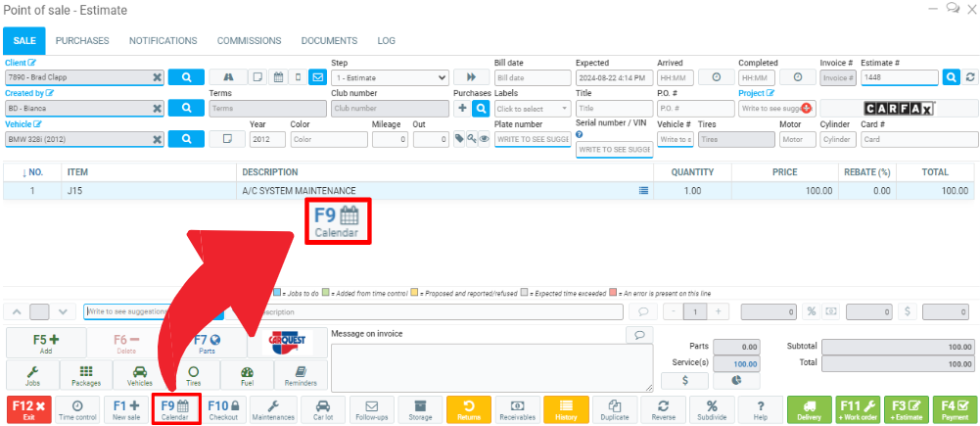The width and height of the screenshot is (980, 426).
Task: Click the Tires button
Action: 193,377
